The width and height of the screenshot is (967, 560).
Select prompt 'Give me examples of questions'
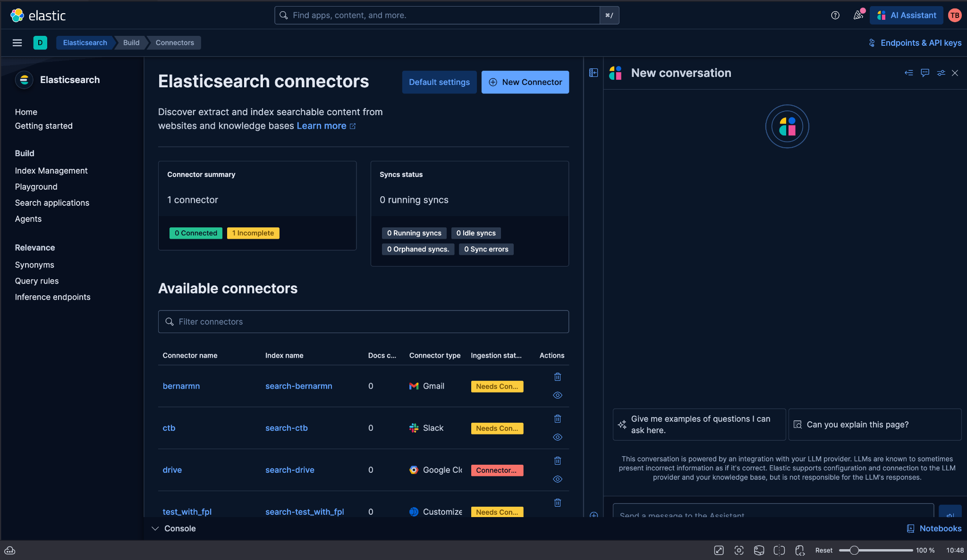point(699,425)
